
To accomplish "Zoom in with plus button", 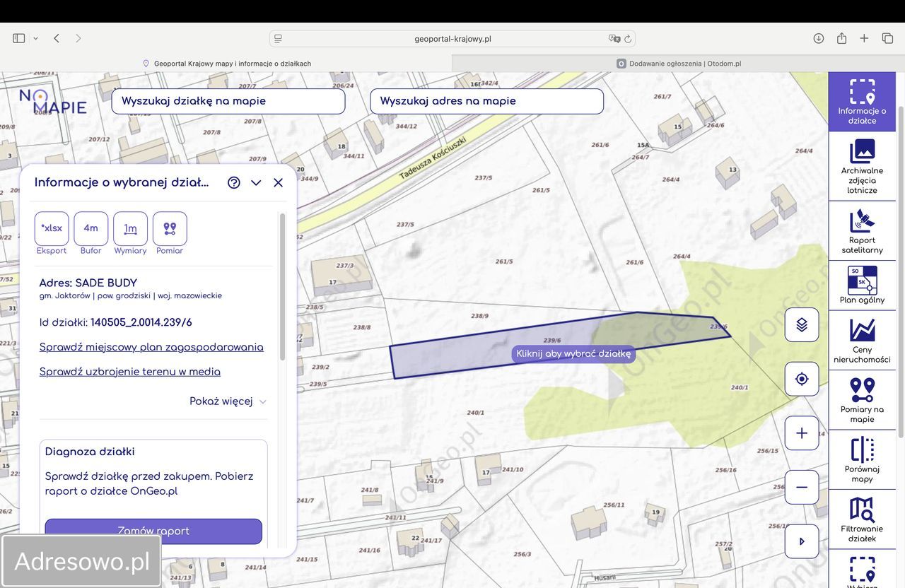I will [x=802, y=433].
